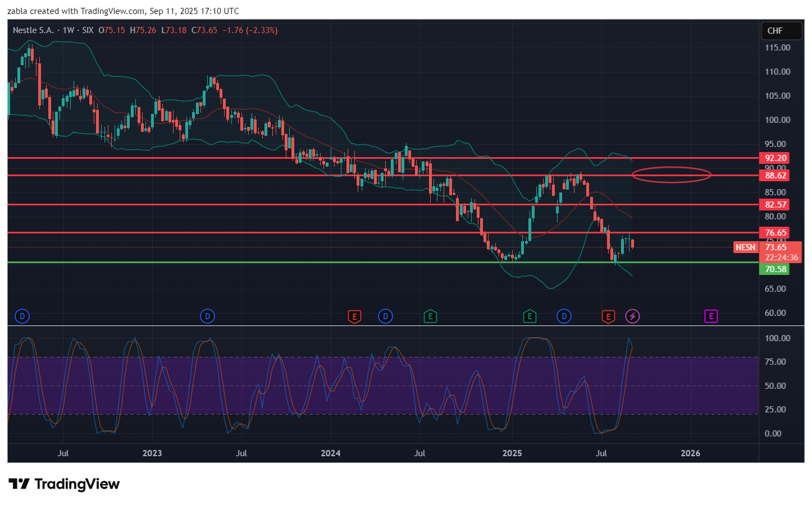Click the 88.62 red price label
Image resolution: width=812 pixels, height=505 pixels.
tap(775, 176)
